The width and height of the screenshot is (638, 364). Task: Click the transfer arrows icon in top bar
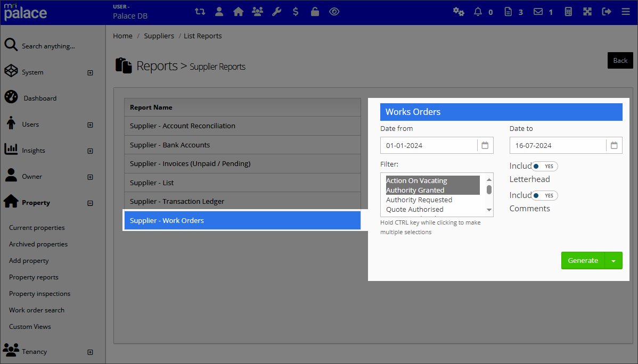200,12
